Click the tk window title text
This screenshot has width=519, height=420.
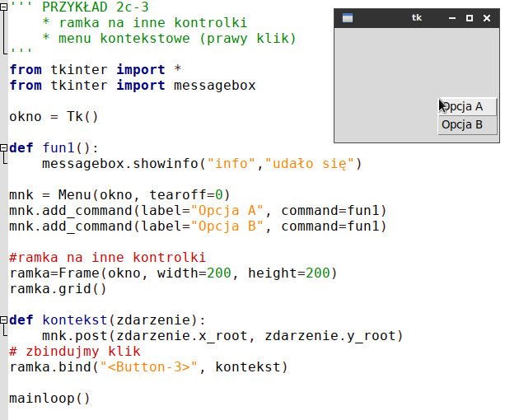tap(416, 18)
